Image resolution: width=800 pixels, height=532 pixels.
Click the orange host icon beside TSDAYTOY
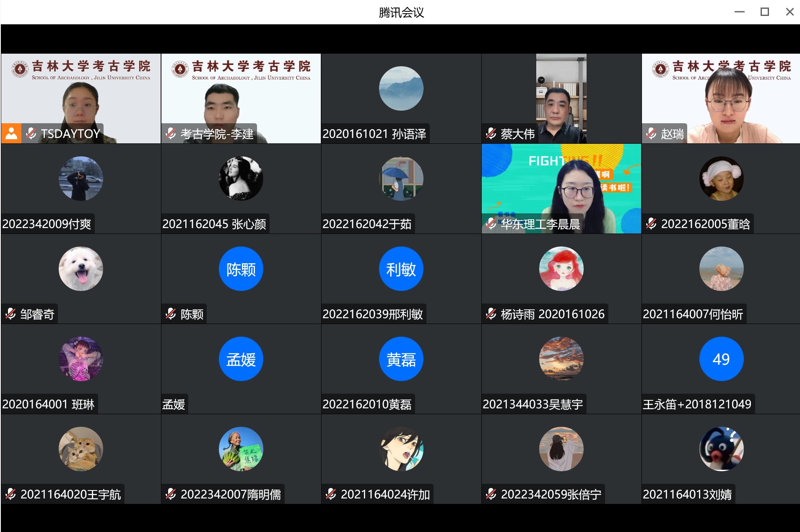pyautogui.click(x=11, y=133)
